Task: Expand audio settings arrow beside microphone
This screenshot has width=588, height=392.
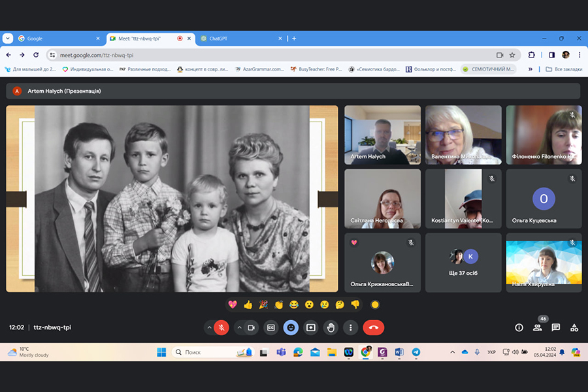Action: pyautogui.click(x=209, y=327)
